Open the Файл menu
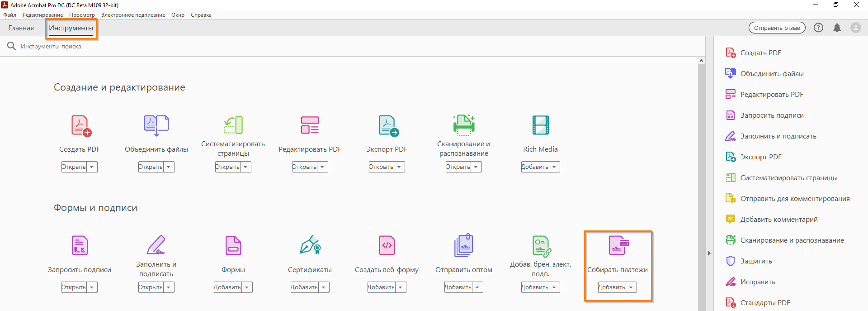Viewport: 868px width, 311px height. 9,15
